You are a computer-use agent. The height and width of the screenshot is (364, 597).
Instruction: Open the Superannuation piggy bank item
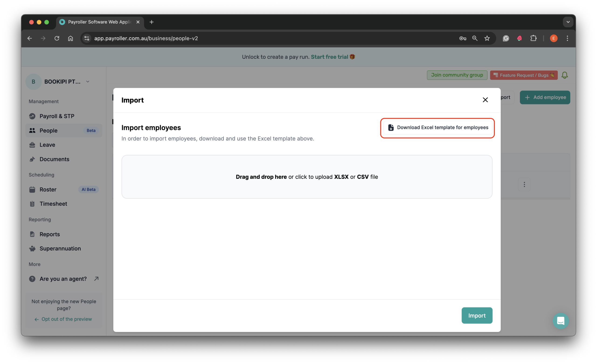coord(60,248)
